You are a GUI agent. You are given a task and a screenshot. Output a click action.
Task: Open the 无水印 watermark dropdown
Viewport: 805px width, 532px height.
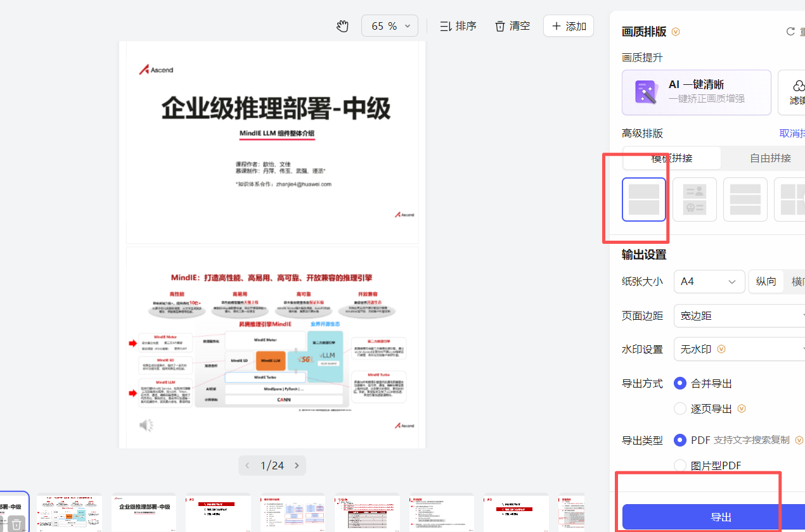pyautogui.click(x=739, y=349)
